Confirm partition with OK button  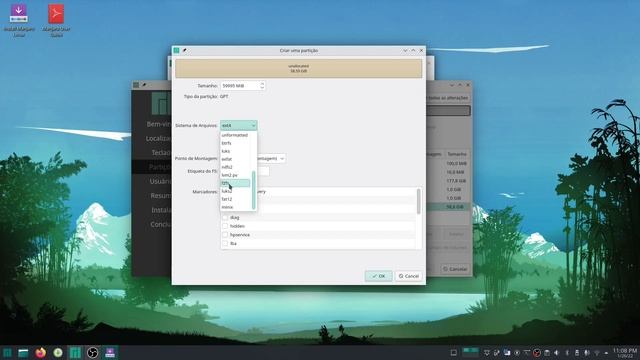pos(378,276)
